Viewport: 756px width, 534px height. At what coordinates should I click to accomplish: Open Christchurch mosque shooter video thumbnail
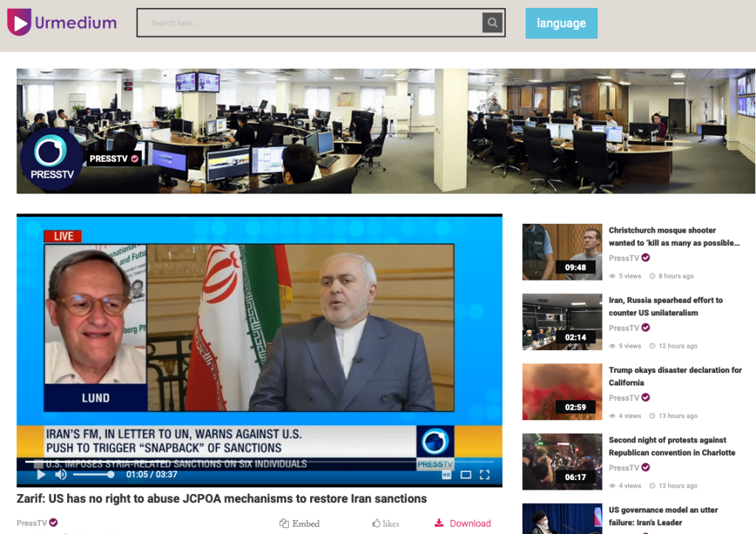pos(562,252)
